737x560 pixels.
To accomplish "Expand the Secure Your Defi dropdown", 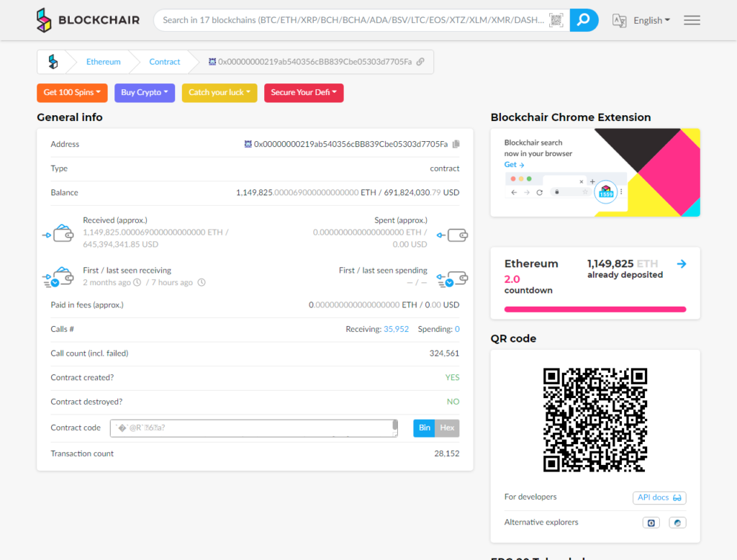I will 304,93.
